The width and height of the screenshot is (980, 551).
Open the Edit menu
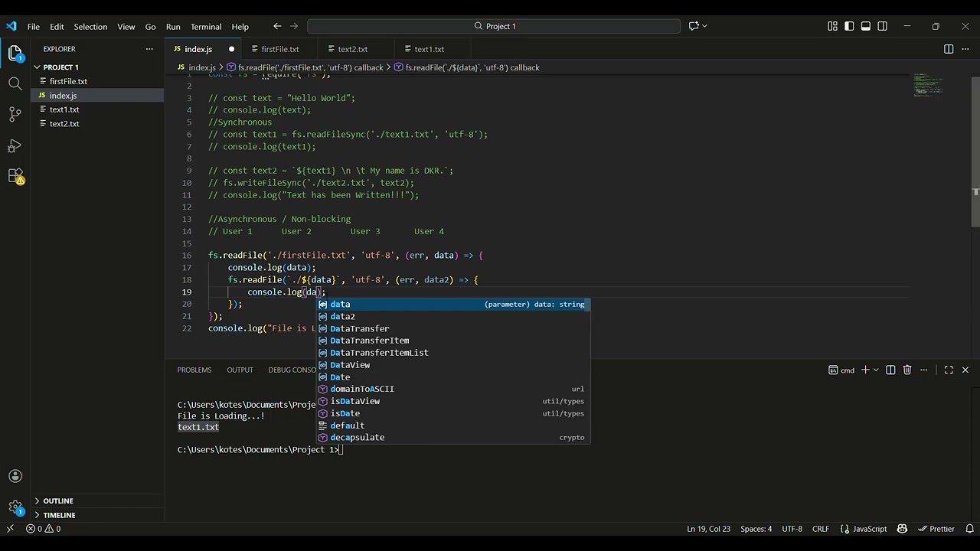point(57,26)
